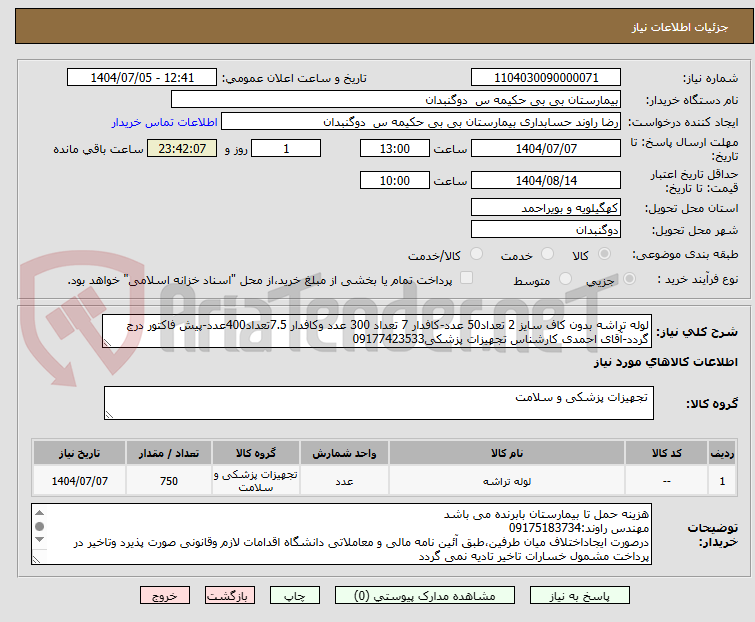Click the نام کالا column header

point(507,453)
